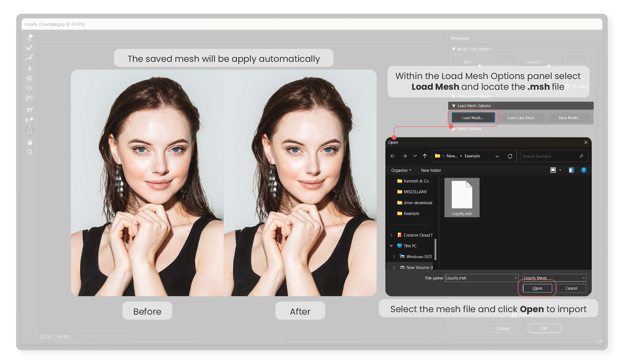Go back in the Open dialog
Viewport: 624px width, 364px height.
click(x=393, y=156)
